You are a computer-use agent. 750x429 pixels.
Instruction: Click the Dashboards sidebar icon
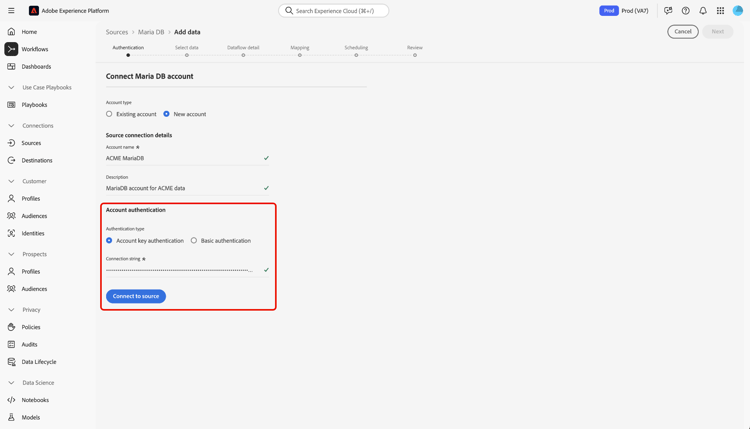pyautogui.click(x=11, y=66)
